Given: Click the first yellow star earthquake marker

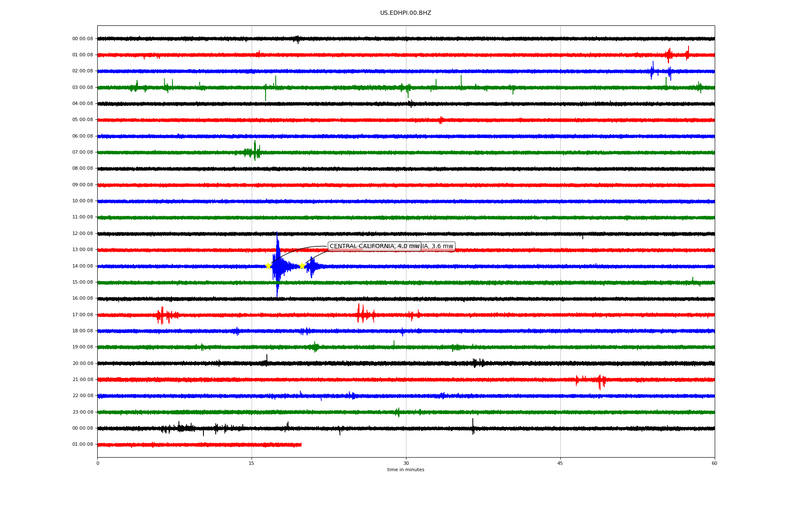Looking at the screenshot, I should tap(268, 266).
